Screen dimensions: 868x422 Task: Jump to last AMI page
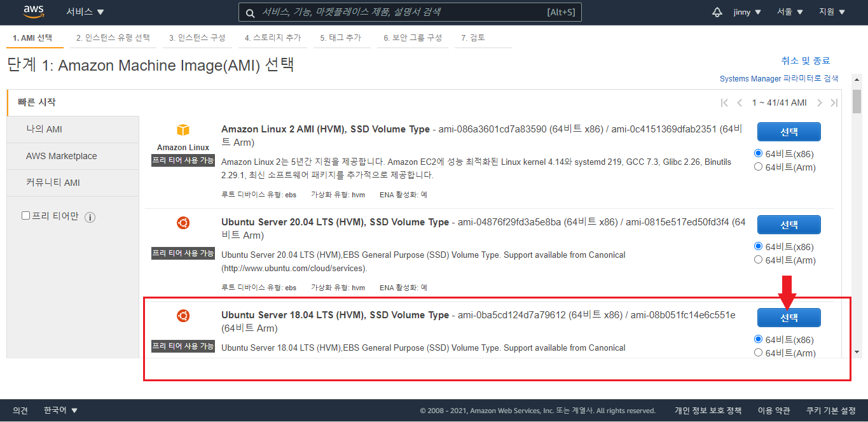coord(834,102)
